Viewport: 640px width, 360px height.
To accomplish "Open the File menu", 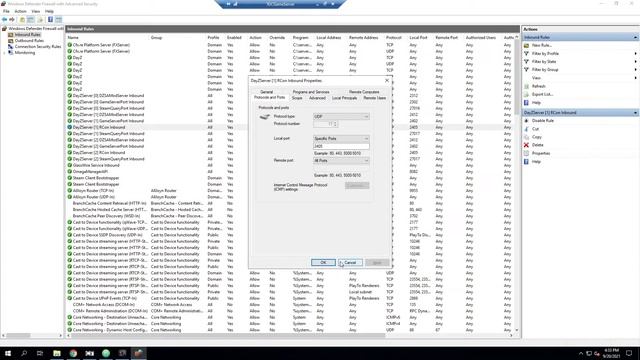I will pyautogui.click(x=6, y=11).
